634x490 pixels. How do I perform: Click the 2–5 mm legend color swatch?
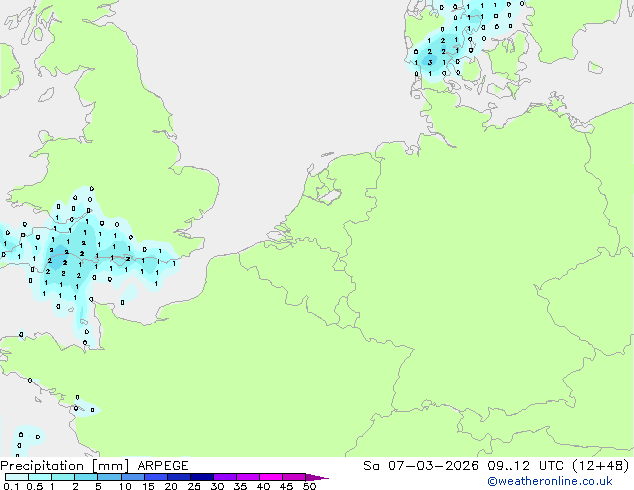click(x=86, y=477)
